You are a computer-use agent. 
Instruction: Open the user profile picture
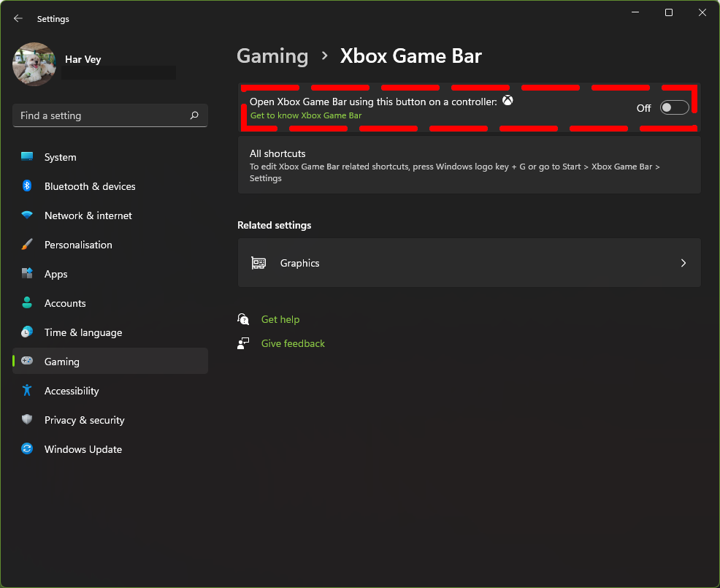tap(34, 64)
